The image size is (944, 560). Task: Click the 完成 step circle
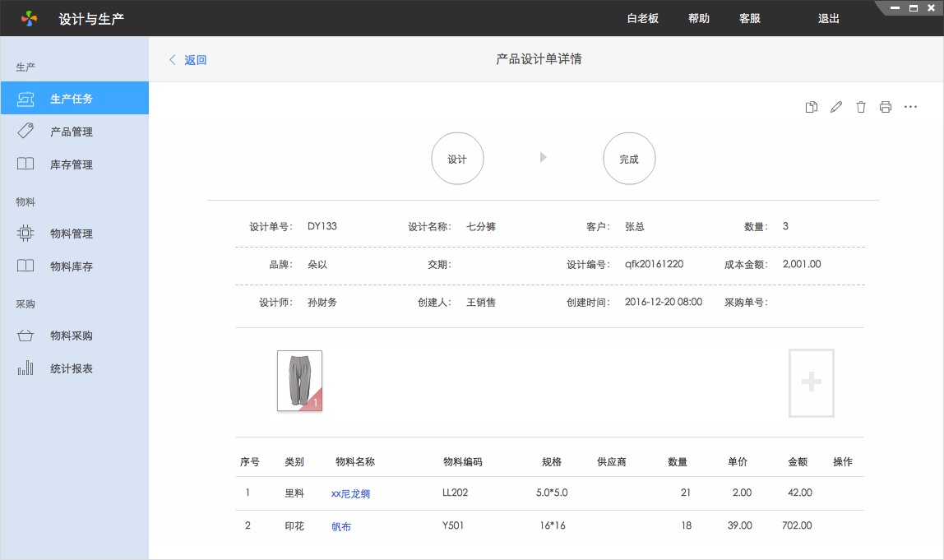tap(629, 159)
